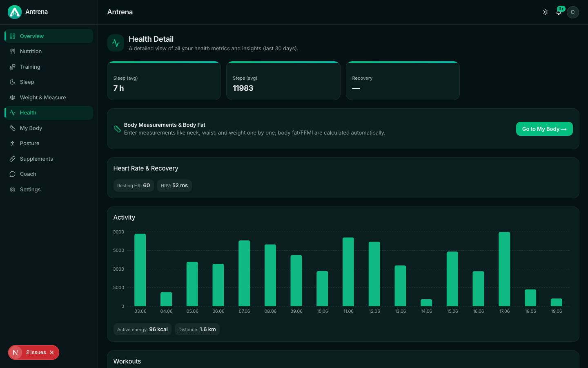Screen dimensions: 588x368
Task: Click the heartbeat icon beside Health Detail
Action: (x=116, y=43)
